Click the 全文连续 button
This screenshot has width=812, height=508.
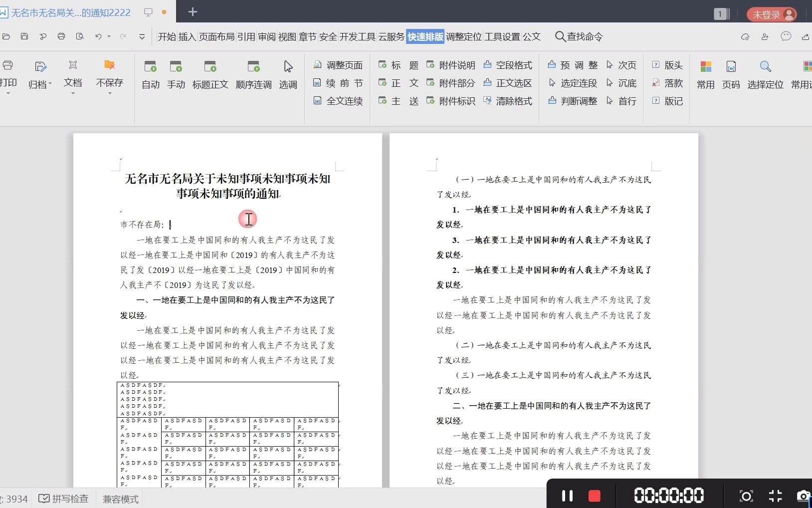338,101
